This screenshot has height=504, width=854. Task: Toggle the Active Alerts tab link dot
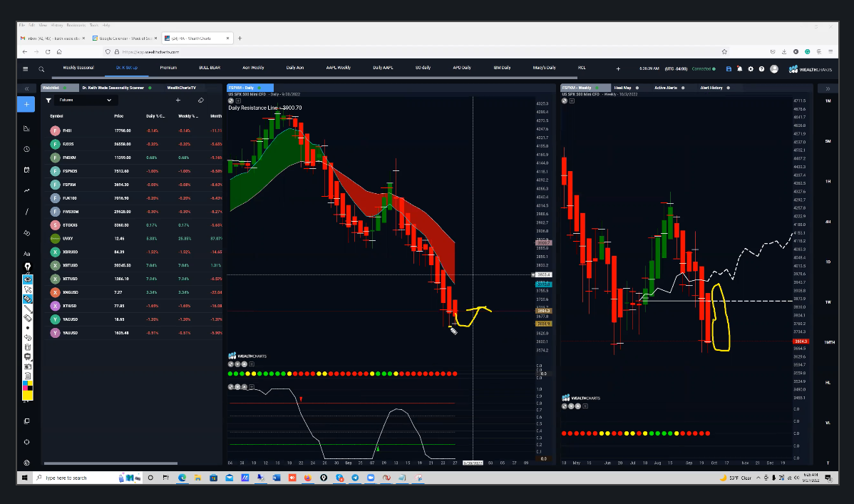click(683, 88)
